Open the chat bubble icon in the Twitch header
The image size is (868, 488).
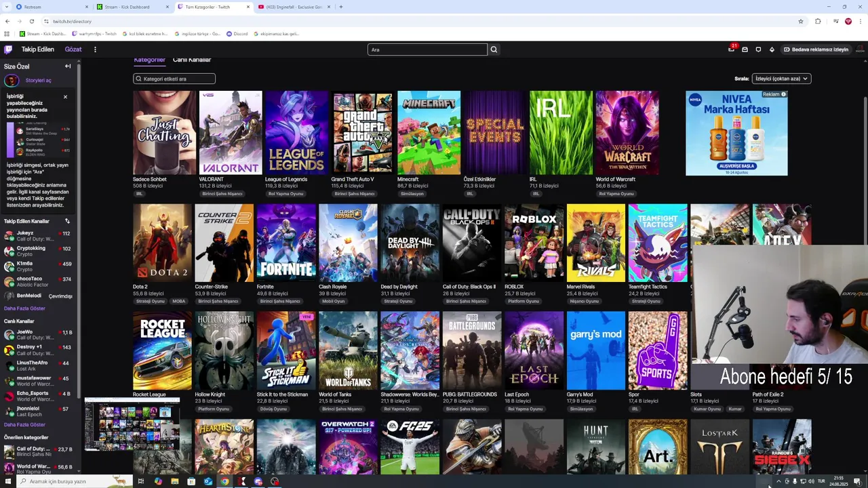click(x=758, y=49)
